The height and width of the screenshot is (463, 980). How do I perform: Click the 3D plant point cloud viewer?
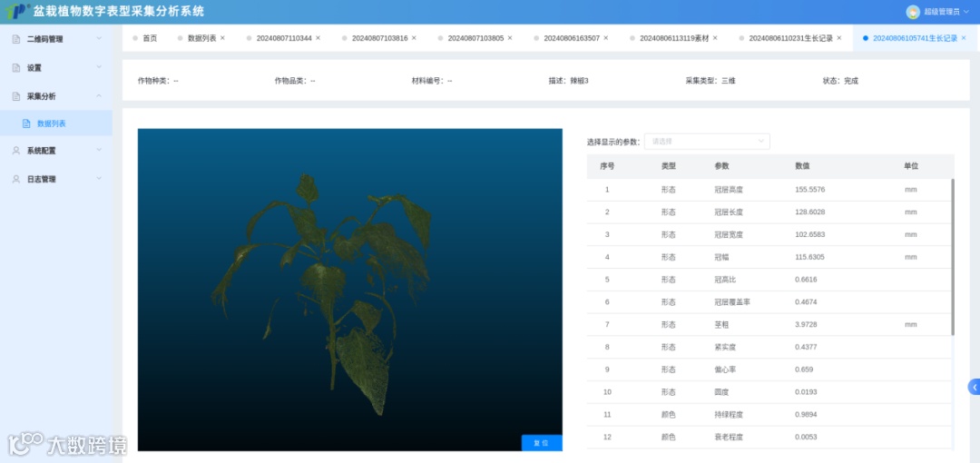350,290
